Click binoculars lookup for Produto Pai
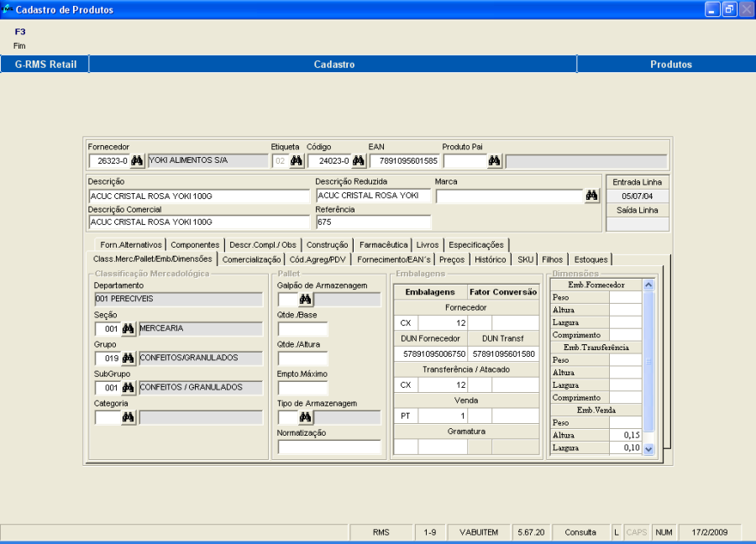This screenshot has height=544, width=756. click(x=494, y=161)
